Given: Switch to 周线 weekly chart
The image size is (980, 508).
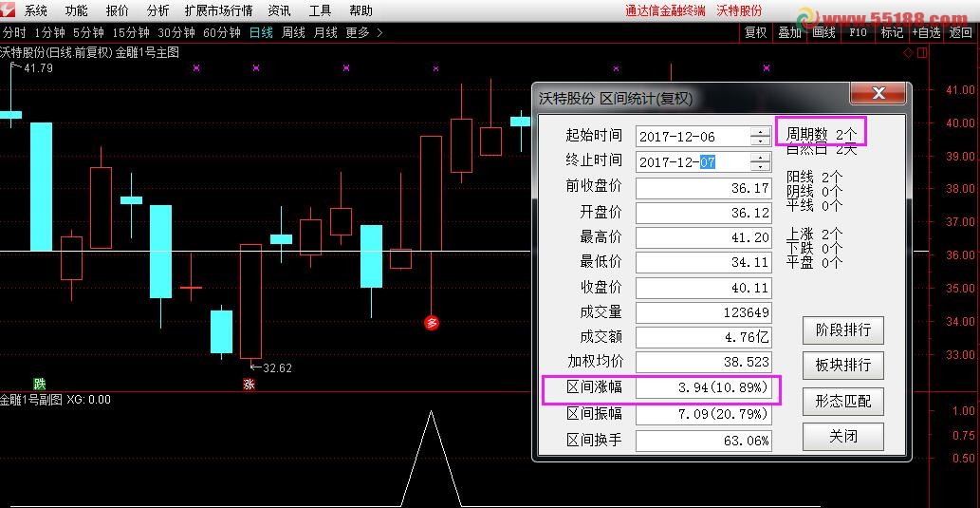Looking at the screenshot, I should 293,32.
